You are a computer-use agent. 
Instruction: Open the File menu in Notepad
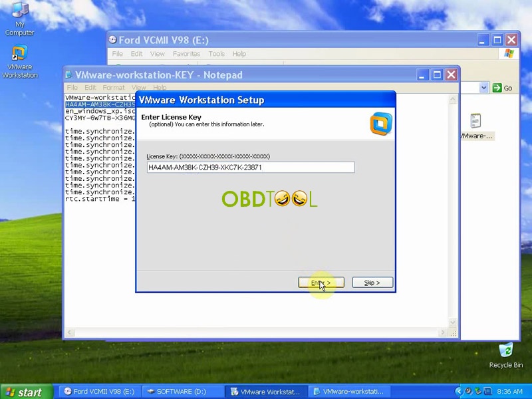click(72, 87)
